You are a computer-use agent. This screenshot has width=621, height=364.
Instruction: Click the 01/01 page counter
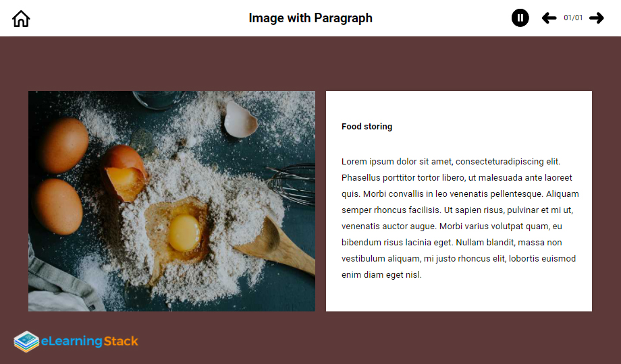(573, 18)
